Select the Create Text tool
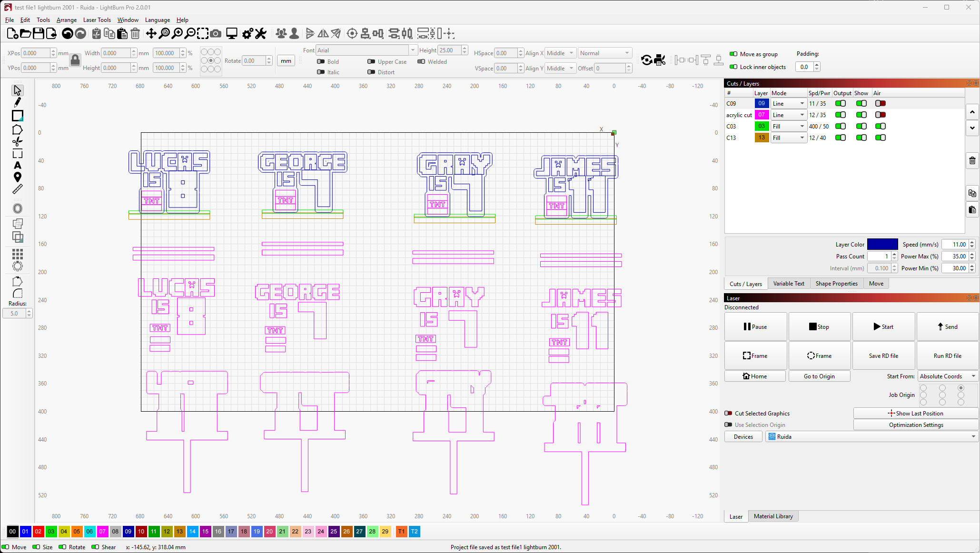 [18, 165]
